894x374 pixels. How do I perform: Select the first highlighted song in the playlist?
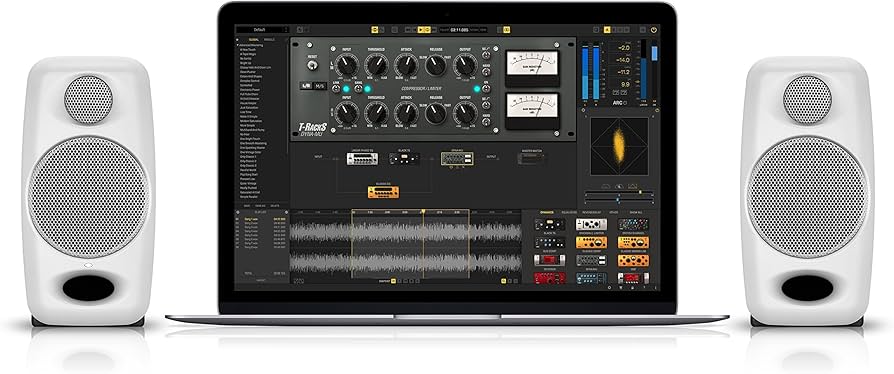pyautogui.click(x=262, y=219)
